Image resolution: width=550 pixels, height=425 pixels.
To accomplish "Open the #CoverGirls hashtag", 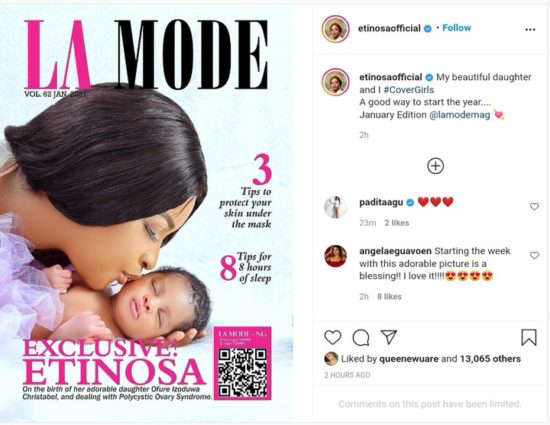I will 409,90.
